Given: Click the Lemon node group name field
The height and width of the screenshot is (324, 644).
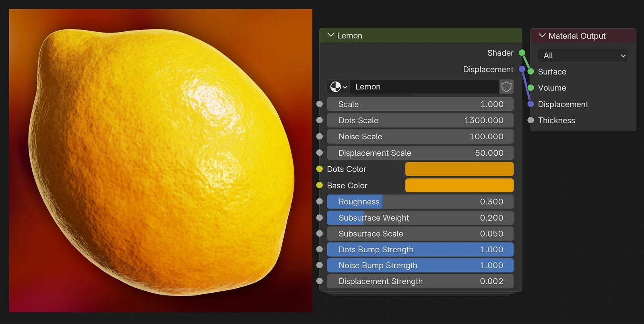Looking at the screenshot, I should [425, 87].
